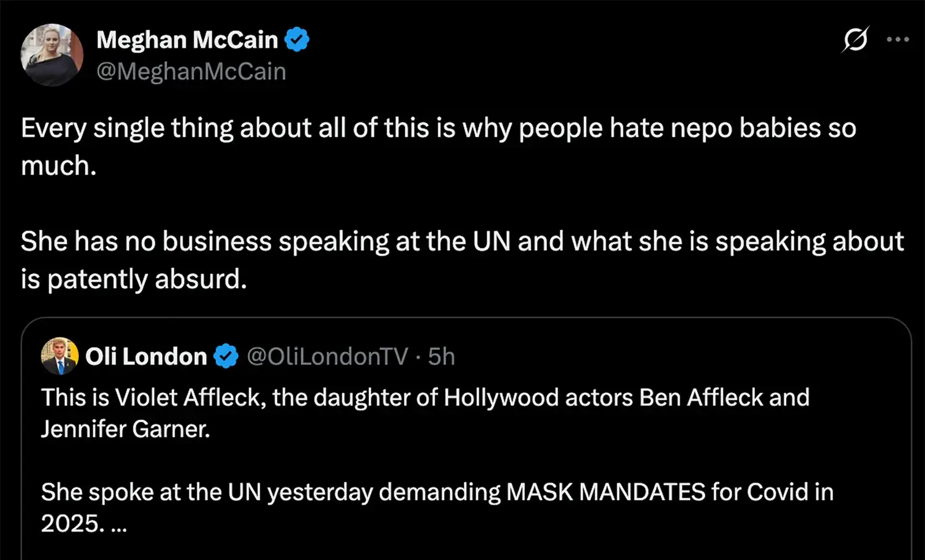Screen dimensions: 925x560
Task: Click the @MeghanMcCain username
Action: click(x=191, y=71)
